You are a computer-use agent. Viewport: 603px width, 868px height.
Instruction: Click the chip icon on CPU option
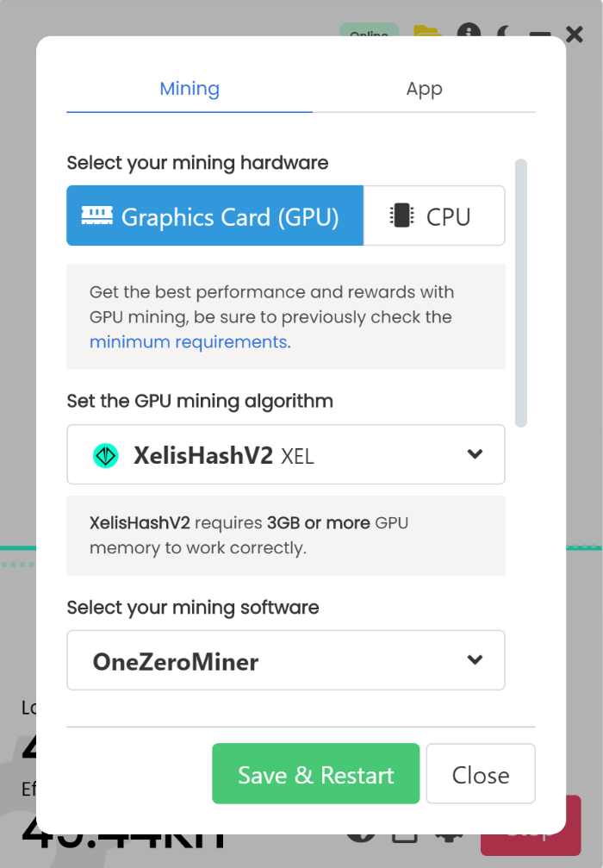[401, 215]
